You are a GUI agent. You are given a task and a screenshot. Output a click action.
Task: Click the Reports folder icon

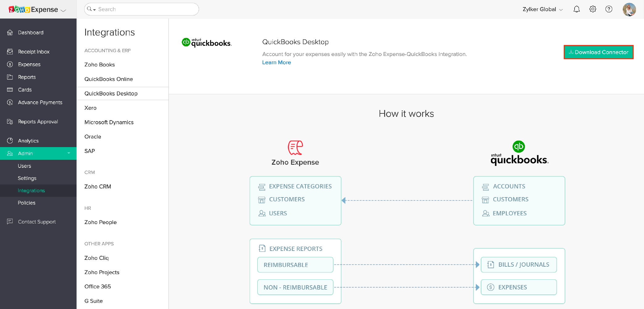pos(10,77)
